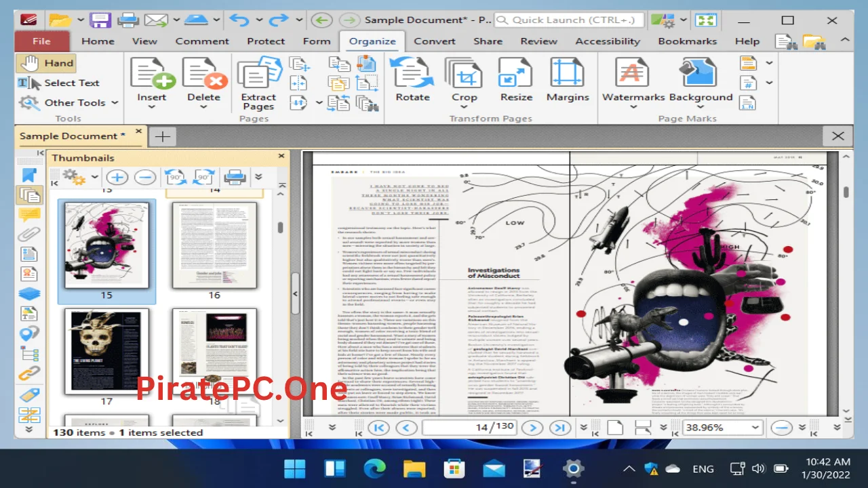Go to the previous page button

[x=406, y=428]
